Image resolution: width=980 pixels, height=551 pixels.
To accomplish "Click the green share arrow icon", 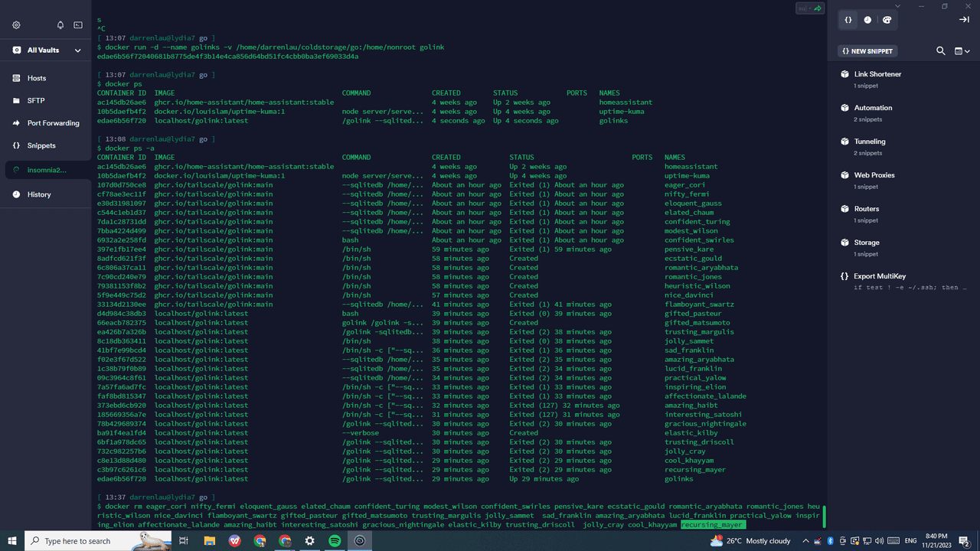I will point(818,8).
